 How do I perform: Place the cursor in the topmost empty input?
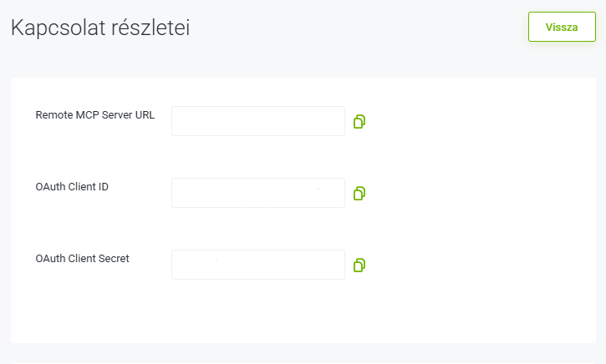tap(258, 121)
